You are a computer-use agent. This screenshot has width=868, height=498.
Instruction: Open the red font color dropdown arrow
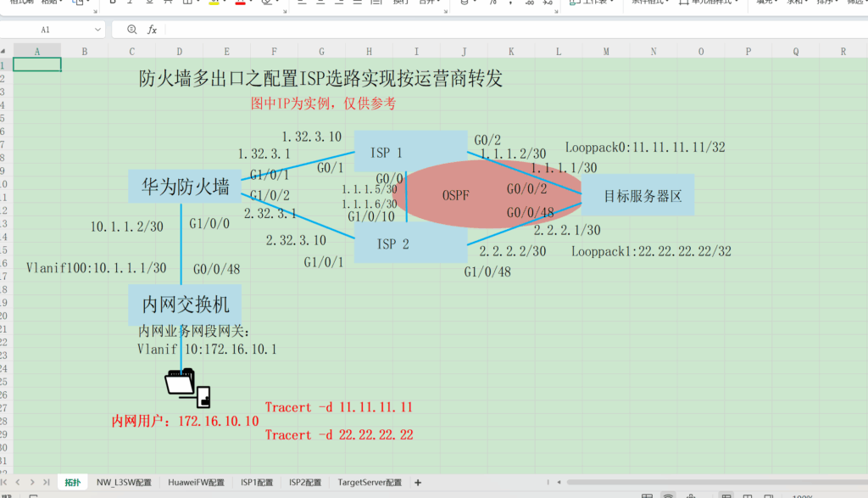(x=252, y=3)
